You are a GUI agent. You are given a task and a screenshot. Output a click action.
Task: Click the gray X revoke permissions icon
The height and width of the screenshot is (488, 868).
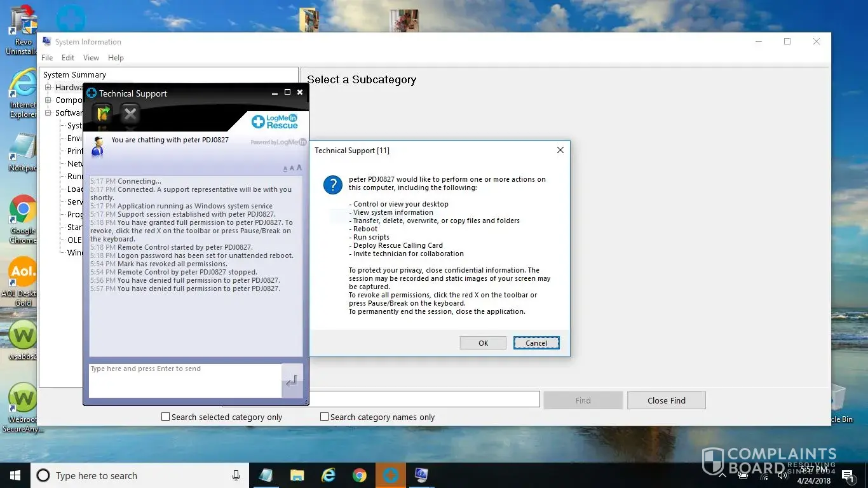click(x=130, y=114)
